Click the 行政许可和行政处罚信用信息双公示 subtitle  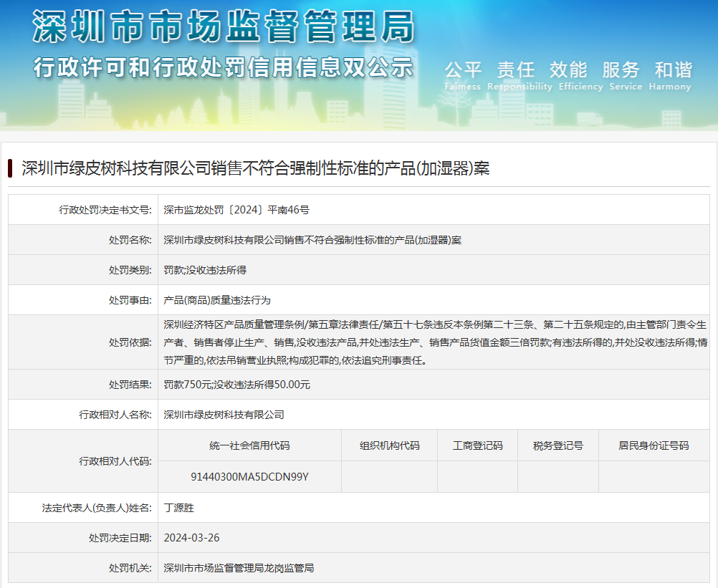(224, 68)
